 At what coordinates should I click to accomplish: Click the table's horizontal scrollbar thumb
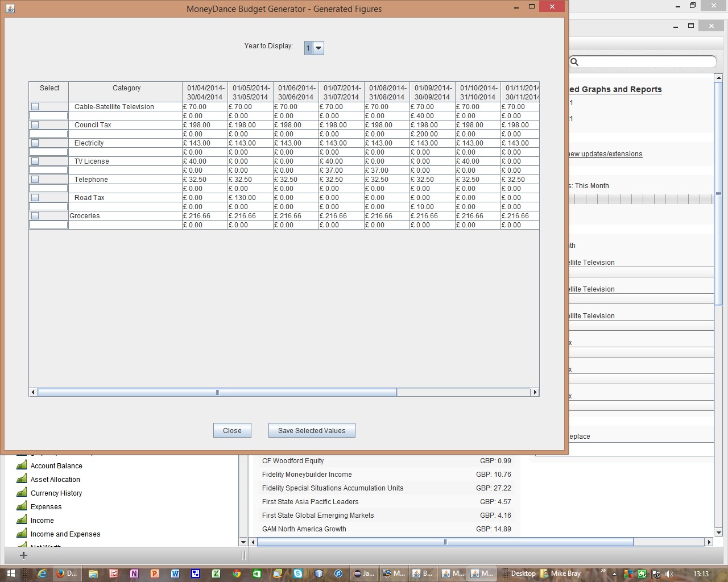tap(217, 392)
